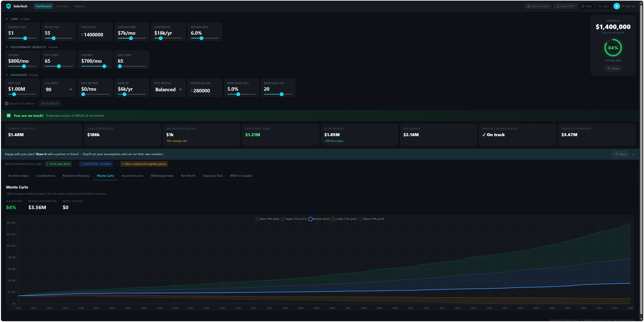
Task: Click the SoluTech shield logo icon
Action: pos(9,6)
